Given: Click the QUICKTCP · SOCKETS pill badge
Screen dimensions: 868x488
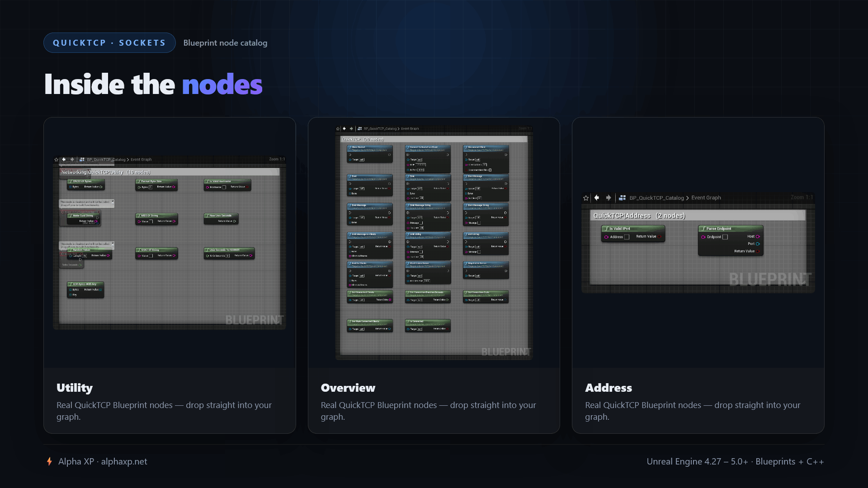Looking at the screenshot, I should point(109,42).
